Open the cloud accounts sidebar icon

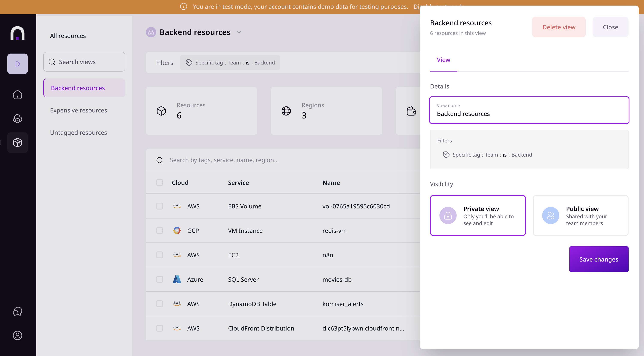coord(17,119)
